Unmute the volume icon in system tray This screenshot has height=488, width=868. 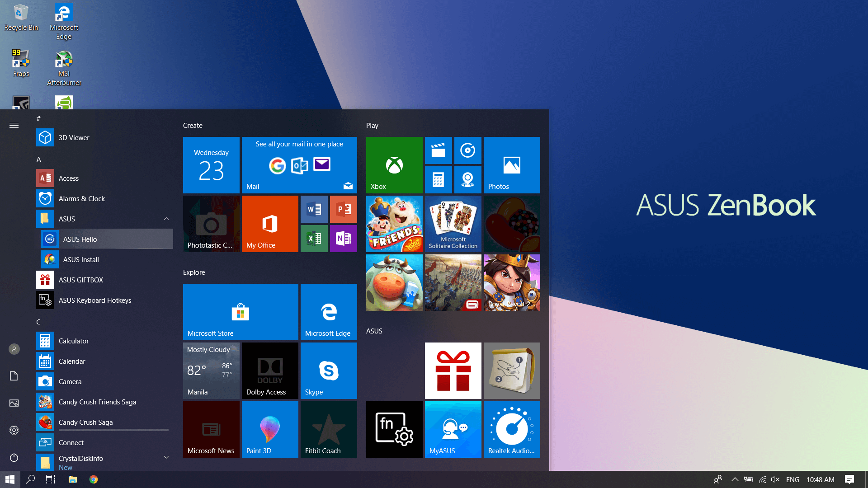click(775, 479)
